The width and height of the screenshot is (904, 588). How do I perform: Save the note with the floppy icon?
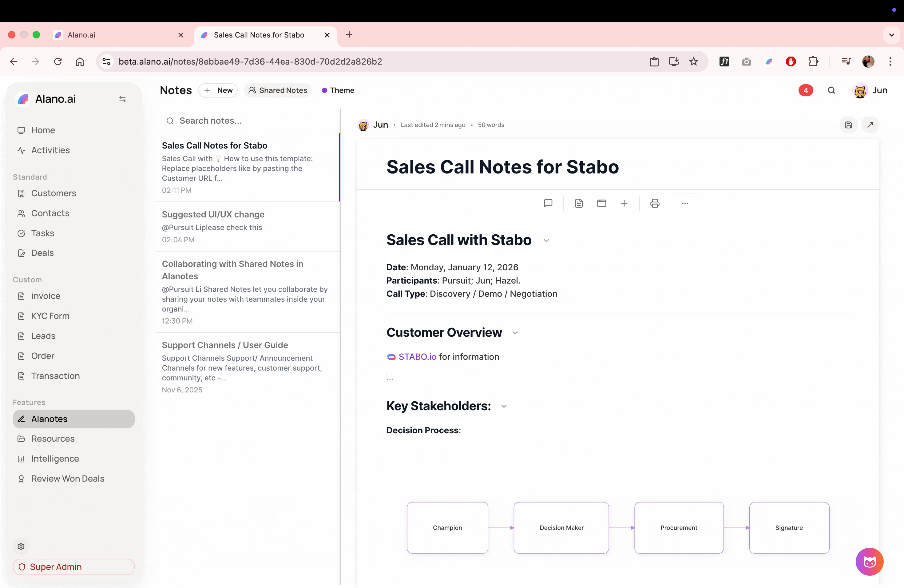coord(849,125)
